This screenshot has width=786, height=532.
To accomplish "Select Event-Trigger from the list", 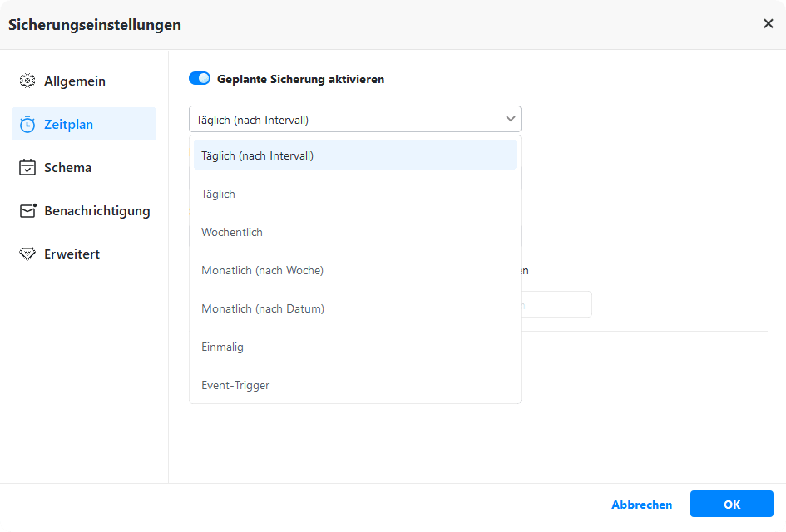I will coord(235,385).
